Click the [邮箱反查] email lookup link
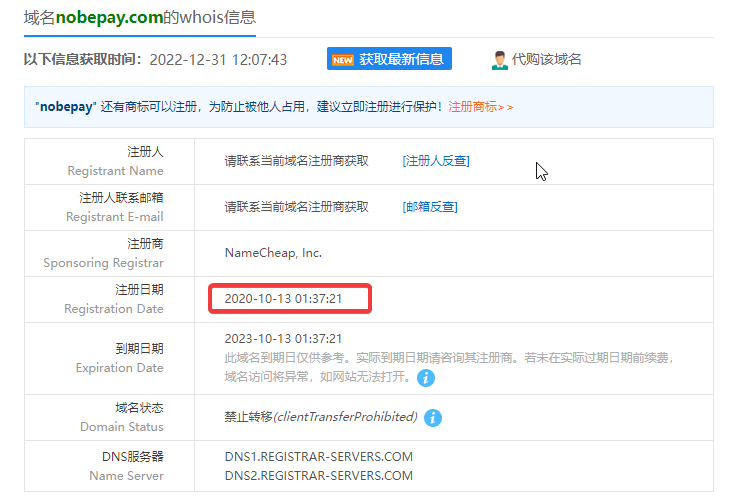The height and width of the screenshot is (503, 729). pos(429,207)
